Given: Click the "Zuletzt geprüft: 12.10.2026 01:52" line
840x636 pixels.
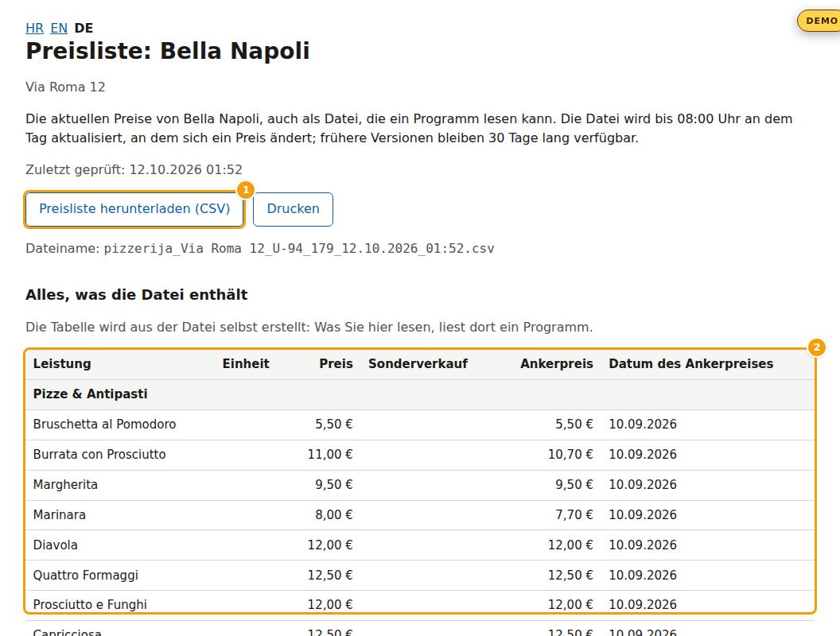Looking at the screenshot, I should 134,169.
